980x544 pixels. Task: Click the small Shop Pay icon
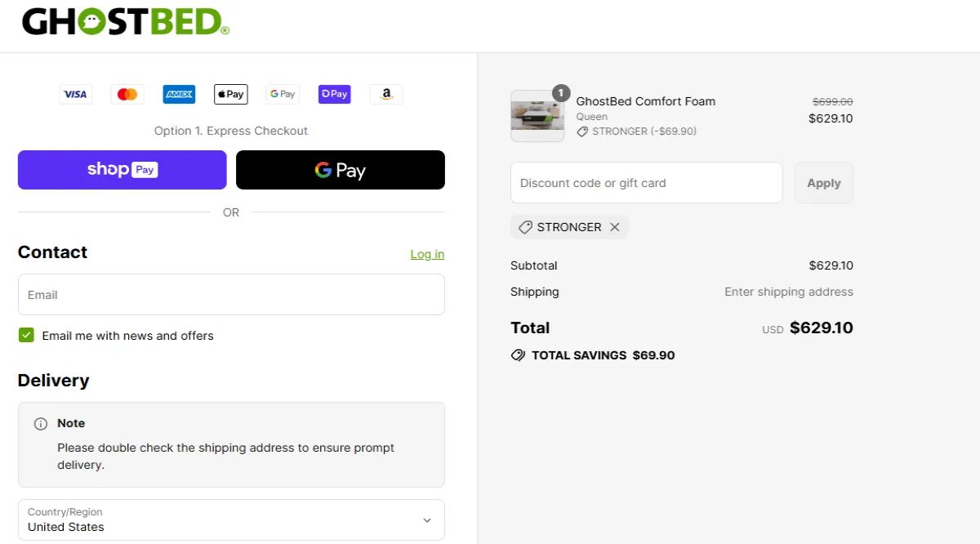tap(334, 94)
